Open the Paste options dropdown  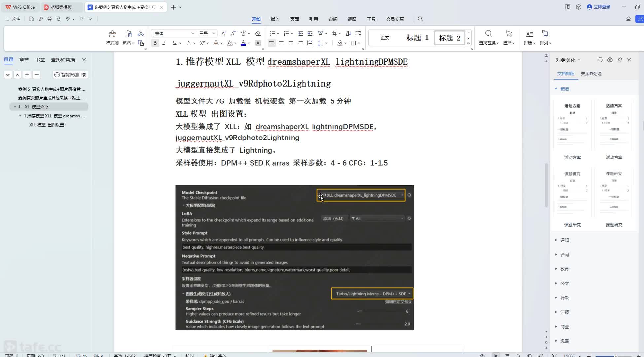(x=128, y=43)
